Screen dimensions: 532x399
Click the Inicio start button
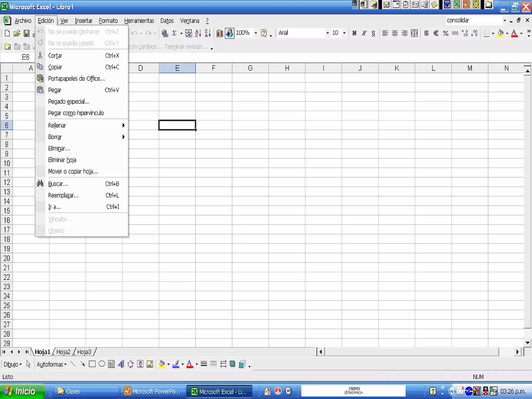tap(22, 391)
